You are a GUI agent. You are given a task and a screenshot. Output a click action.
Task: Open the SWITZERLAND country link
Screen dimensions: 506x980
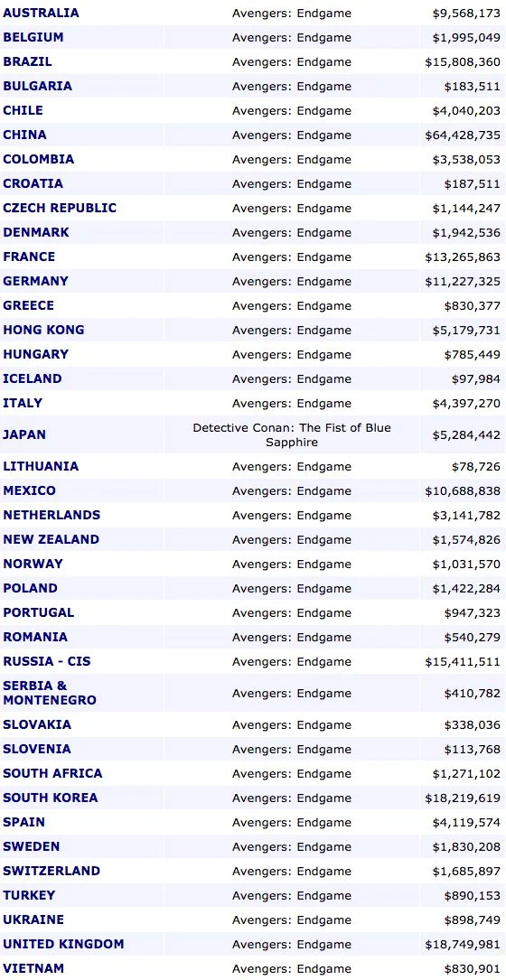[x=52, y=872]
